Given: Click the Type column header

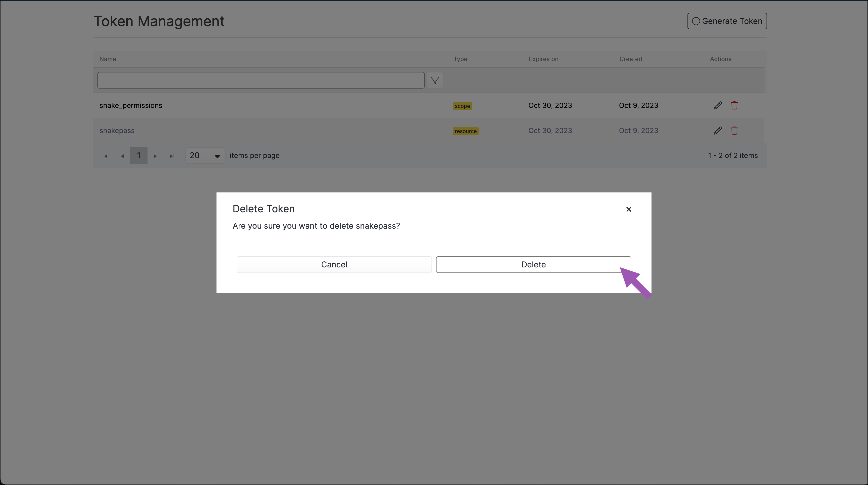Looking at the screenshot, I should click(460, 59).
